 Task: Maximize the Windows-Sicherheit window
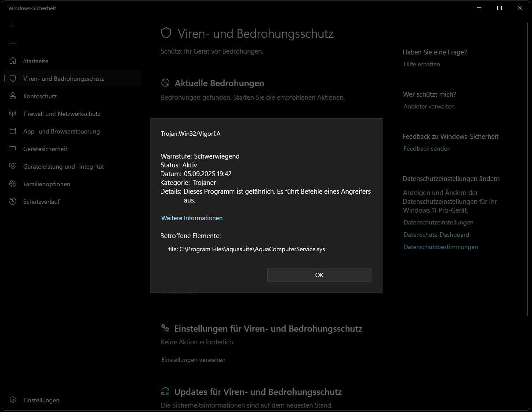pyautogui.click(x=499, y=8)
